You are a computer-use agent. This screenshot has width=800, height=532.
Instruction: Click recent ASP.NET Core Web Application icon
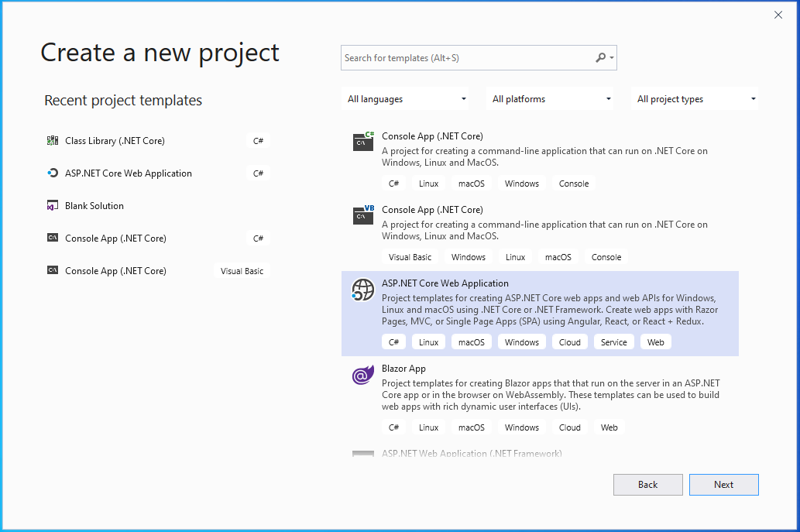coord(53,173)
